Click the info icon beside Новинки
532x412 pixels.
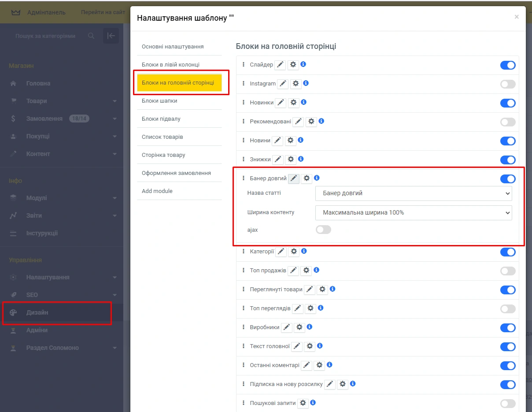303,102
